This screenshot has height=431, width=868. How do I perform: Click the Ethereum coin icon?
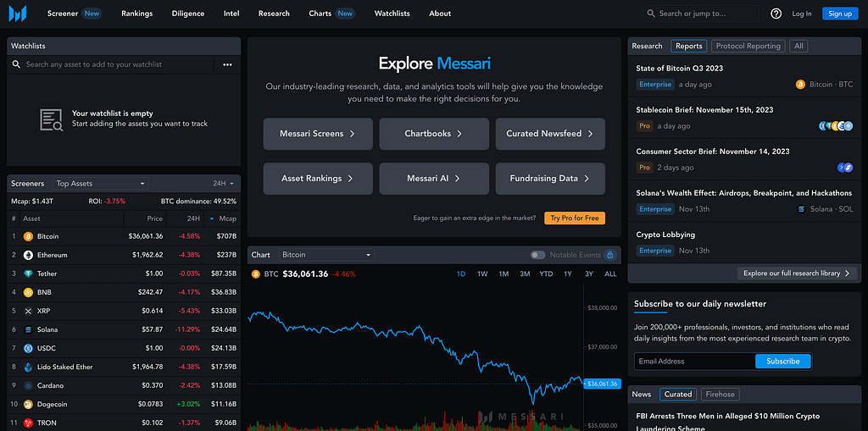click(28, 255)
